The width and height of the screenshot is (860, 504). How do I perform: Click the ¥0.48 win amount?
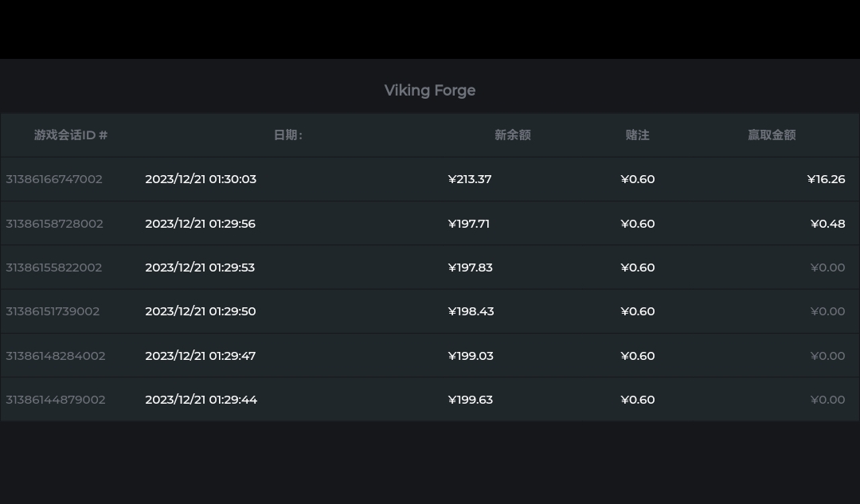coord(827,224)
